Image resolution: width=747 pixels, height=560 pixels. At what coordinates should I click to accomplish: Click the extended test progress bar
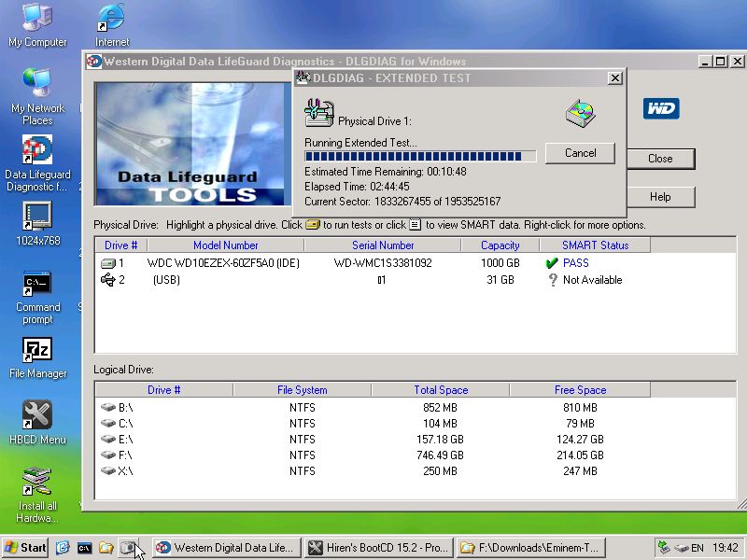(420, 157)
